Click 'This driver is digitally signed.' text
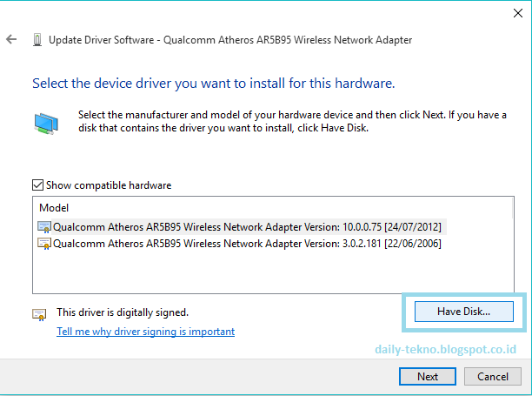This screenshot has width=532, height=396. click(123, 312)
